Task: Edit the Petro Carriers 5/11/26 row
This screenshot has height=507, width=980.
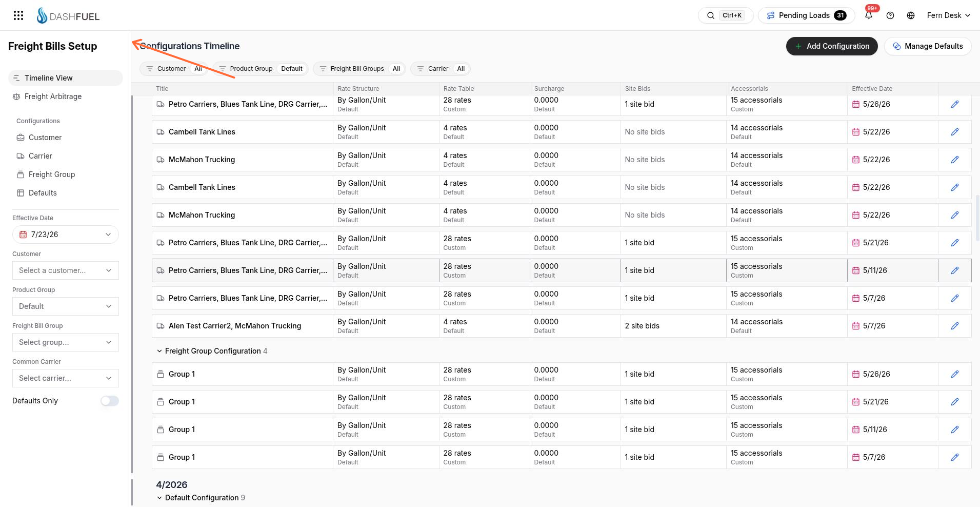Action: click(x=955, y=270)
